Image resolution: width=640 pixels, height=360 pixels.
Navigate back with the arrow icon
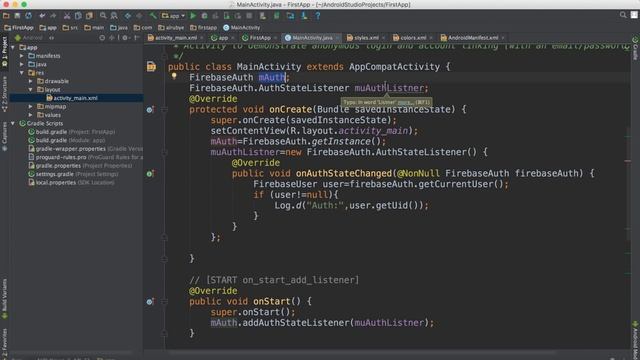click(x=128, y=16)
